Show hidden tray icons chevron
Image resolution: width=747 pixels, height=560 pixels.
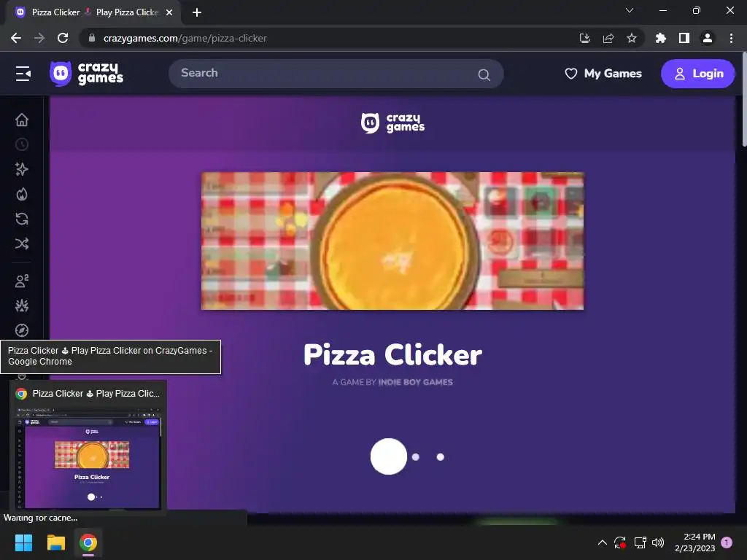pos(602,542)
